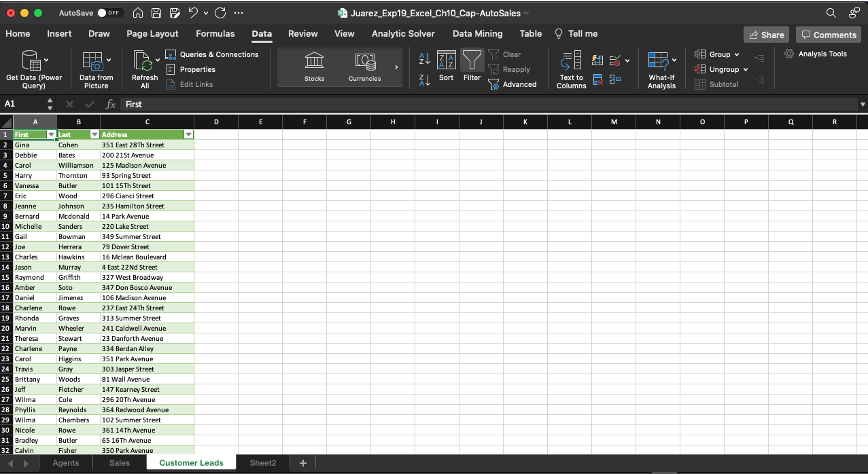Open Queries & Connections
The image size is (868, 474).
tap(213, 54)
